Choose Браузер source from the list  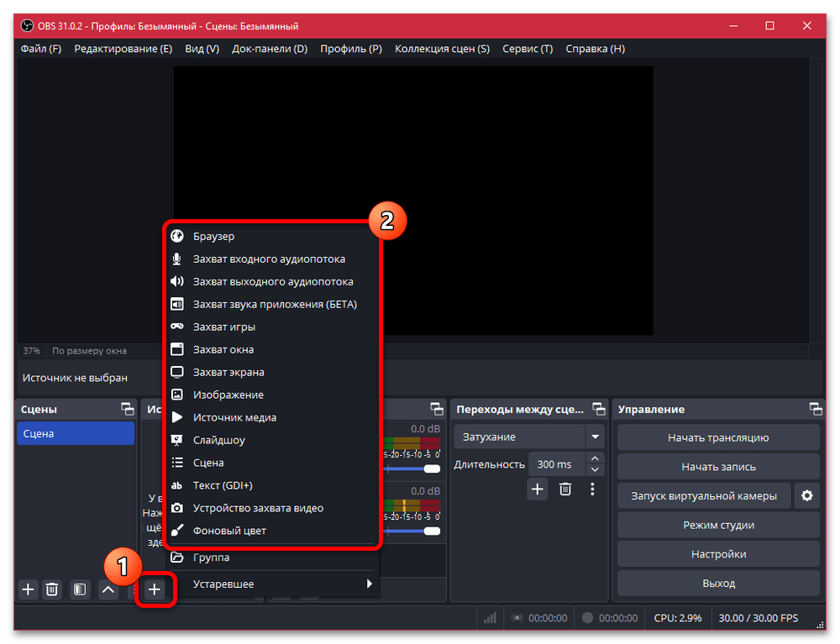pyautogui.click(x=271, y=236)
